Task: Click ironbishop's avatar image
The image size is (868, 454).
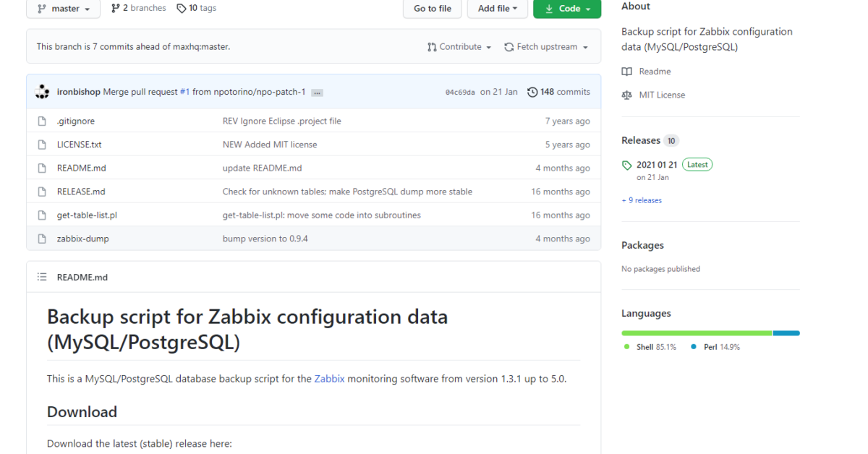Action: (43, 92)
